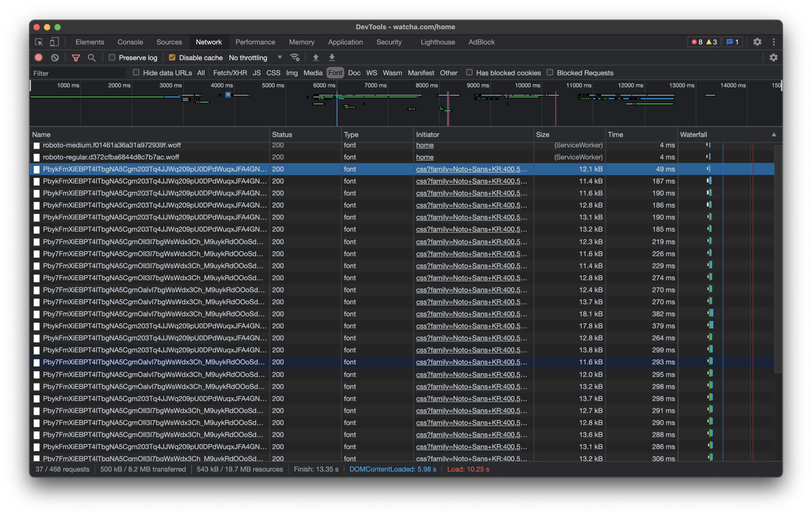Open network search with magnifier icon
Screen dimensions: 812x516
click(91, 58)
